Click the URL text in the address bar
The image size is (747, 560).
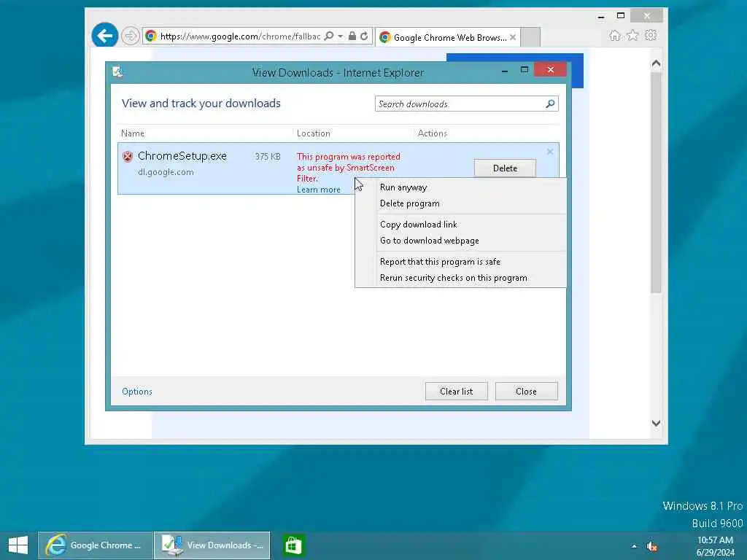pos(240,36)
